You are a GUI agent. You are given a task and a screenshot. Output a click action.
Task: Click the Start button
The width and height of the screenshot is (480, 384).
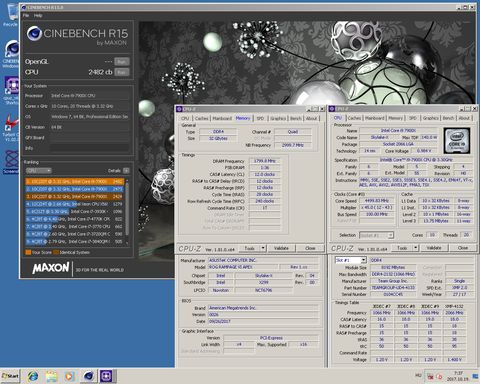click(10, 376)
